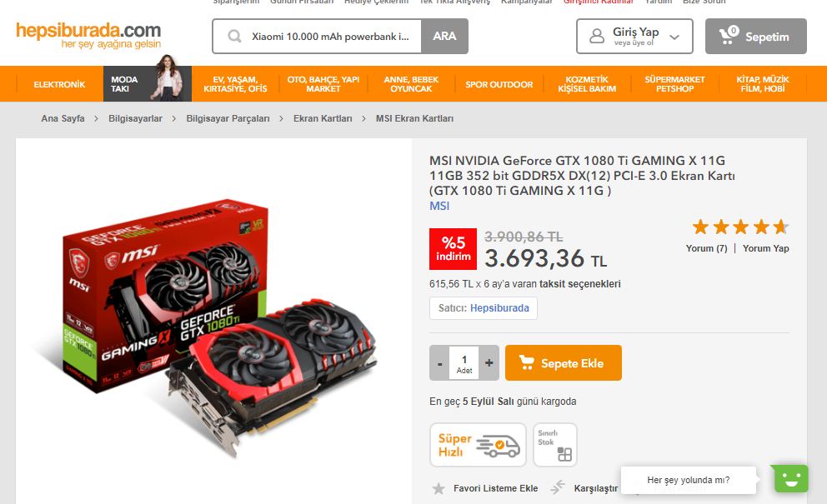Decrease quantity with the minus button
This screenshot has width=827, height=504.
click(439, 363)
